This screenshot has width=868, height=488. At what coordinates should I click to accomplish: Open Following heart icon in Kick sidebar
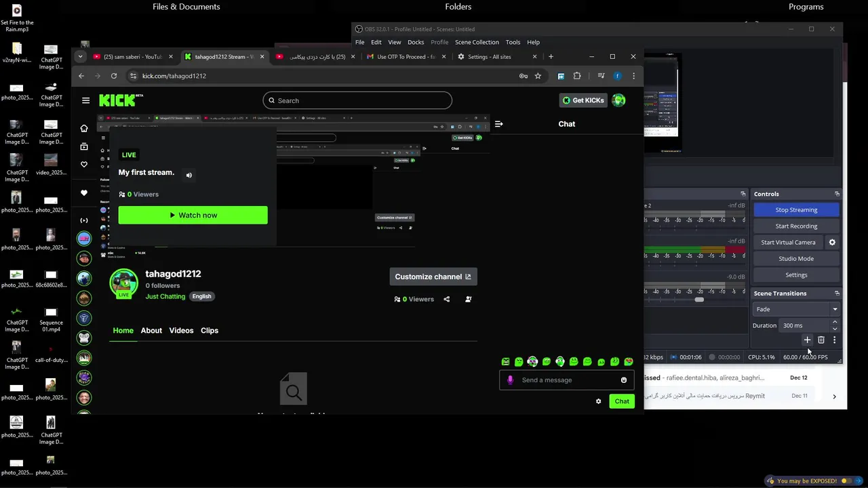[84, 164]
